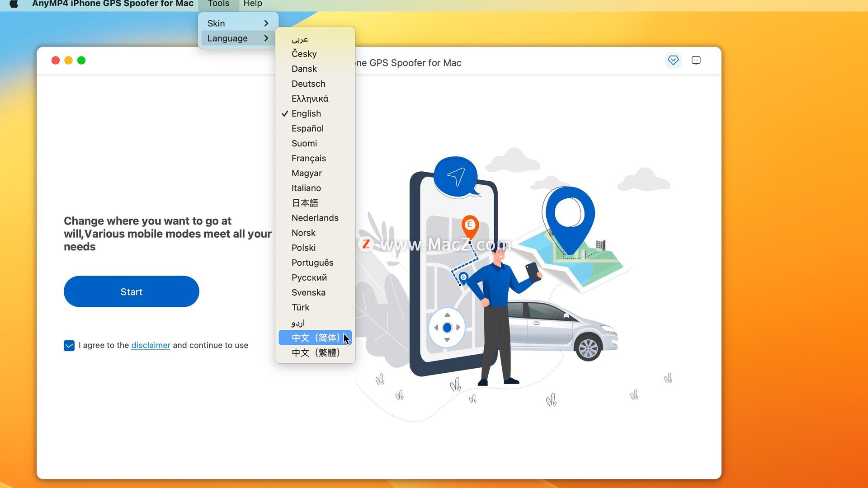Toggle the disclaimer agreement checkbox
Viewport: 868px width, 488px height.
(x=69, y=346)
